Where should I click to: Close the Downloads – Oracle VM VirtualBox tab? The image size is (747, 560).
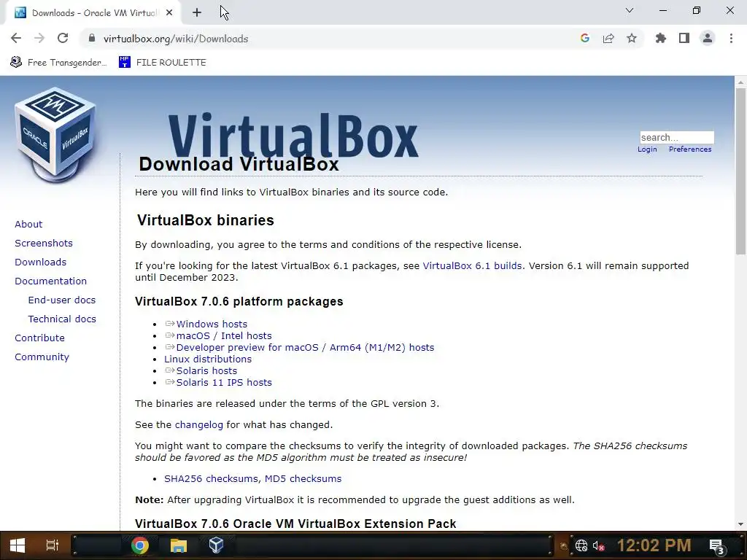tap(169, 13)
